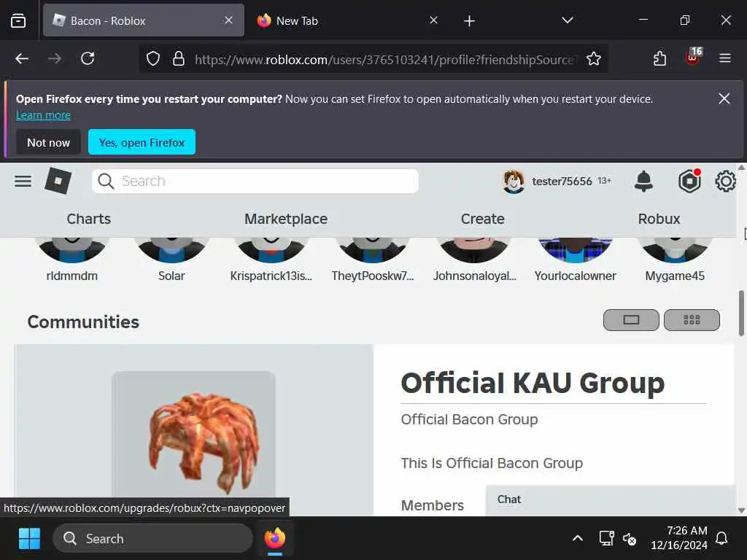The image size is (747, 560).
Task: Open the Firefox extensions puzzle icon
Action: coord(659,58)
